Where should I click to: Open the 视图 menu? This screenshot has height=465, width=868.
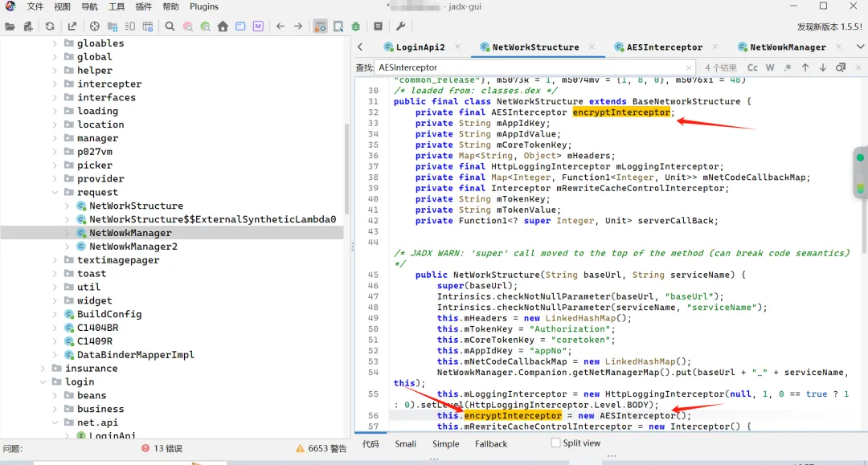pos(62,6)
